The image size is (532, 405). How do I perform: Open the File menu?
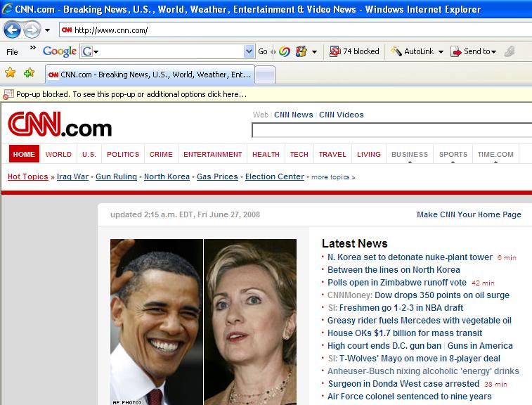tap(12, 51)
